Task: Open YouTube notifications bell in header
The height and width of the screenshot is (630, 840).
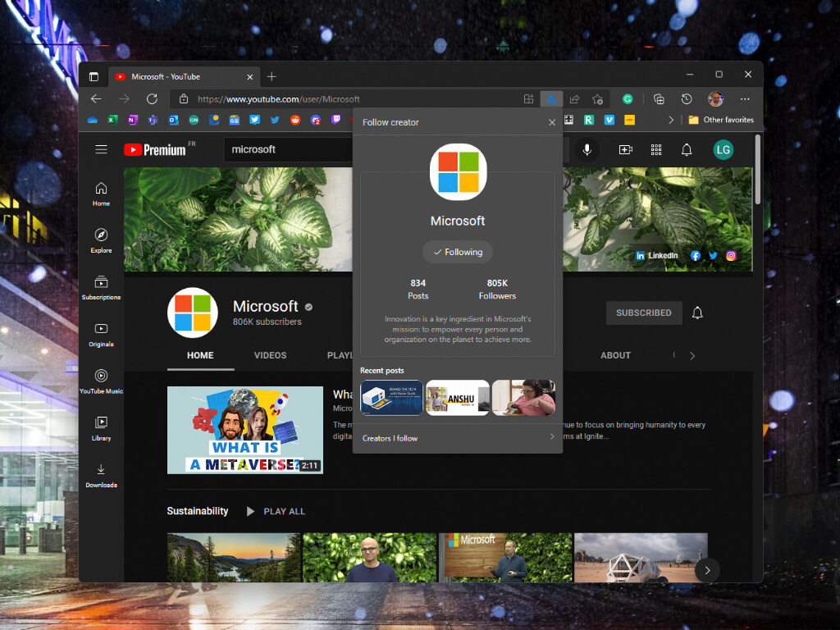Action: click(687, 150)
